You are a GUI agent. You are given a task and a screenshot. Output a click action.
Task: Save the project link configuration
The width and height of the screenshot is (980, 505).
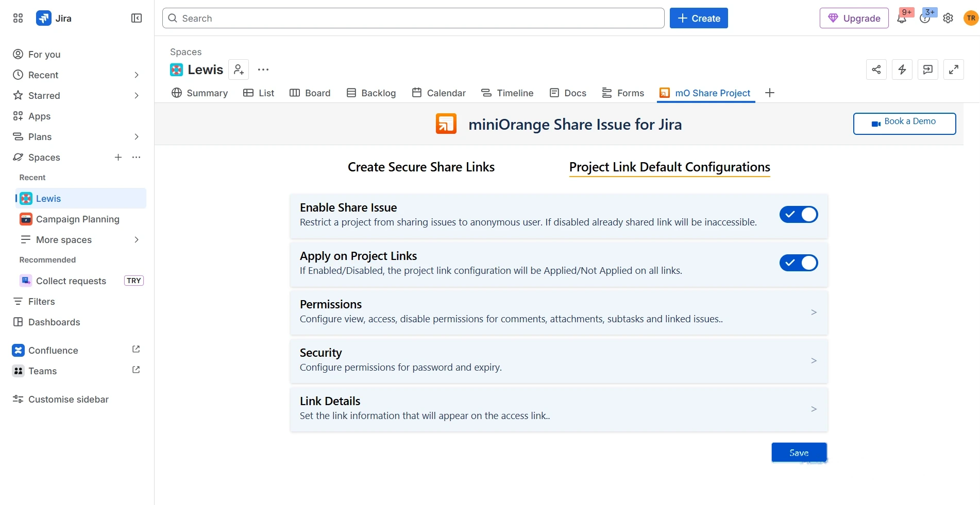[799, 452]
